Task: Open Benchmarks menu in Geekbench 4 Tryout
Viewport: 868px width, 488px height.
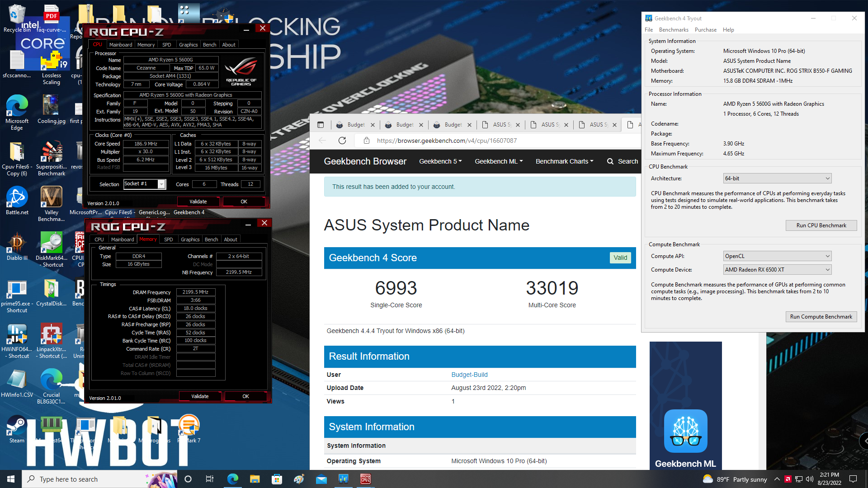Action: pyautogui.click(x=674, y=30)
